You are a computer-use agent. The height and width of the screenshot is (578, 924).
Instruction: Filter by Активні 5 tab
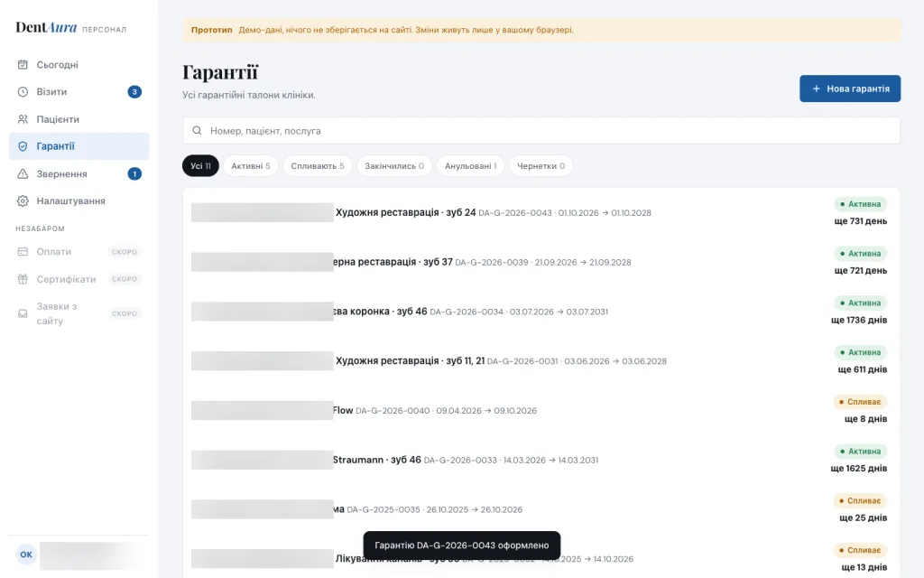pos(251,166)
